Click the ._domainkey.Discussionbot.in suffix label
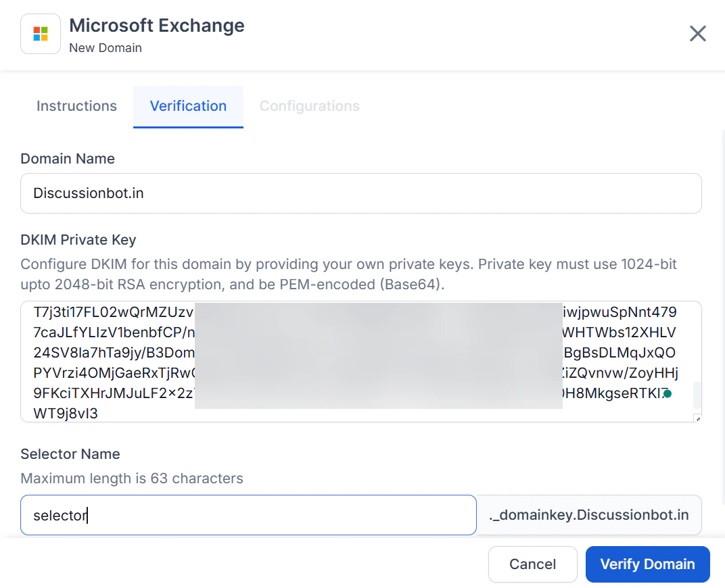The height and width of the screenshot is (588, 725). pyautogui.click(x=589, y=515)
